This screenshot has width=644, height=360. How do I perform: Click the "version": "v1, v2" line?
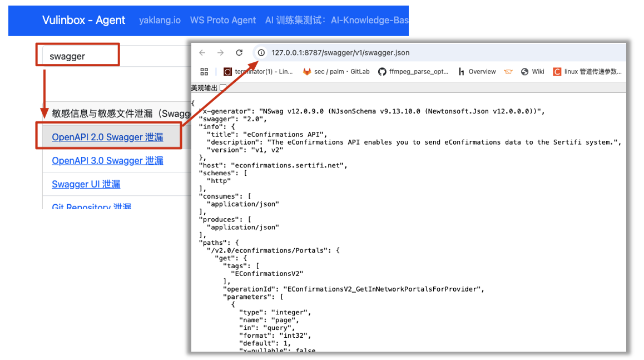pos(245,150)
